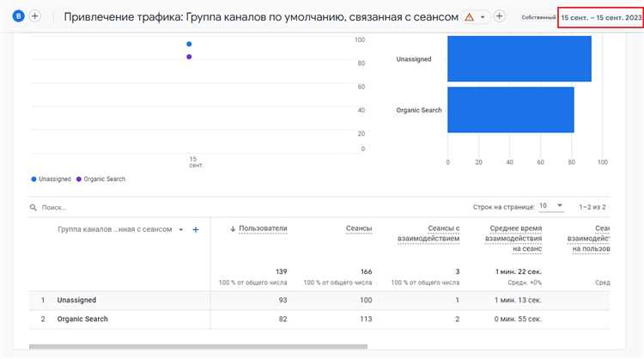Click the 15 сент. x-axis date label
Viewport: 644px width, 359px height.
[x=196, y=161]
